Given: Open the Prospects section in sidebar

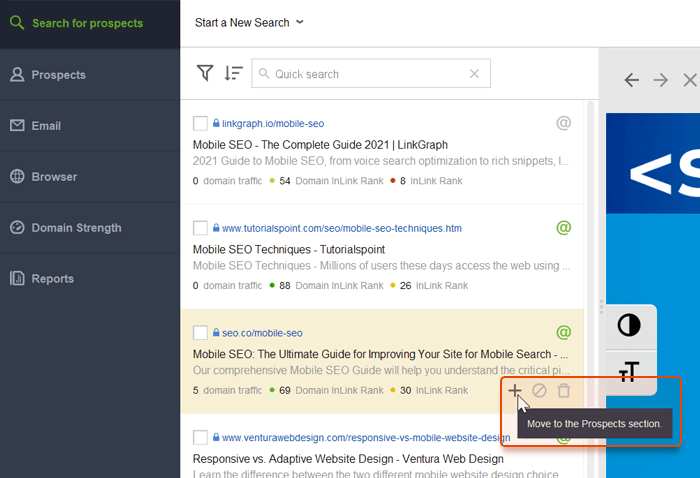Looking at the screenshot, I should pos(58,75).
